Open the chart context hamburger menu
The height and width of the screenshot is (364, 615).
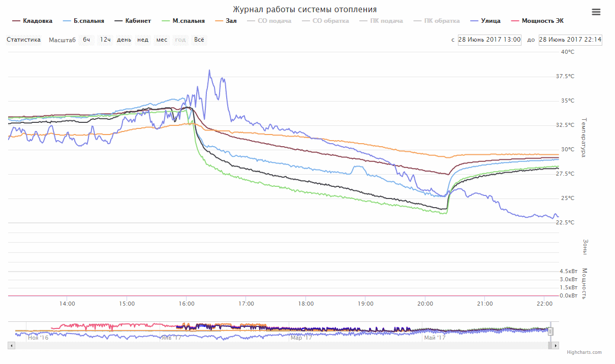(x=596, y=12)
